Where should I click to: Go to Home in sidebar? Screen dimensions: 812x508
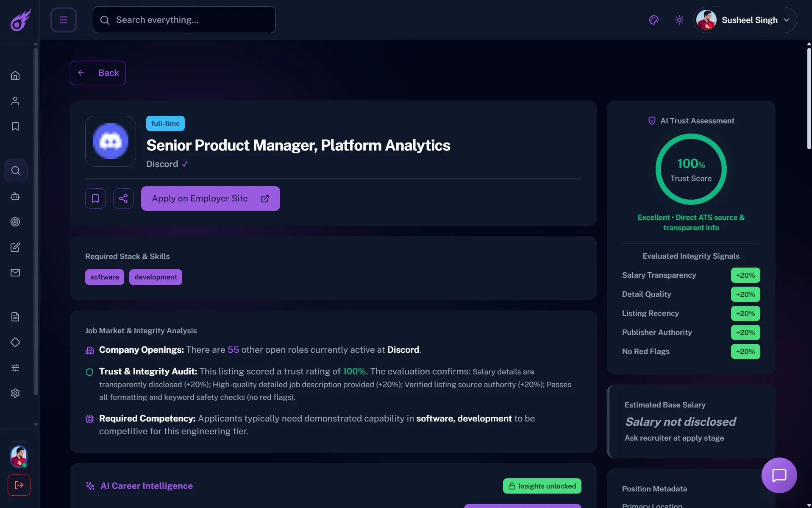[15, 75]
